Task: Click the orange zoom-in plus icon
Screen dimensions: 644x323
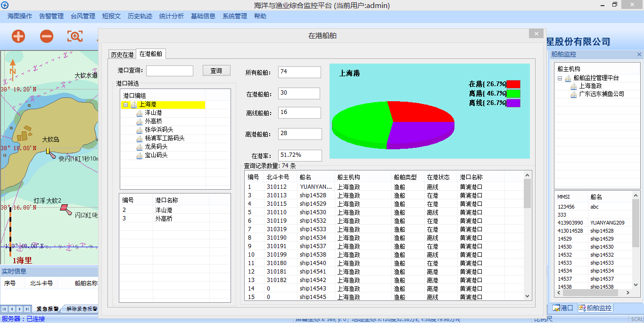Action: point(18,36)
